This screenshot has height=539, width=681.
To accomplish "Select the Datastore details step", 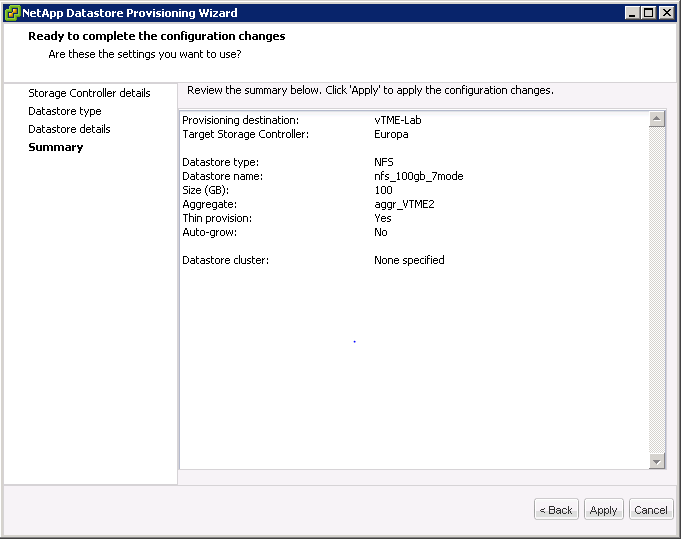I will coord(69,129).
